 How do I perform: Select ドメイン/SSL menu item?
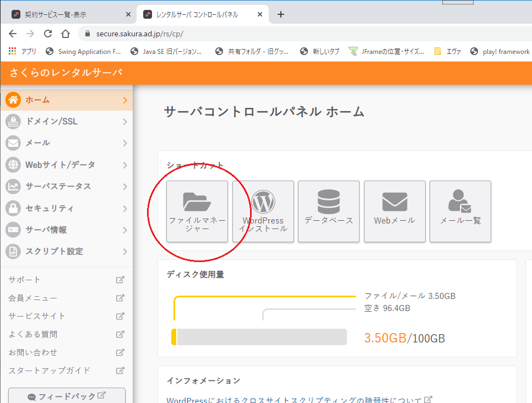[67, 122]
